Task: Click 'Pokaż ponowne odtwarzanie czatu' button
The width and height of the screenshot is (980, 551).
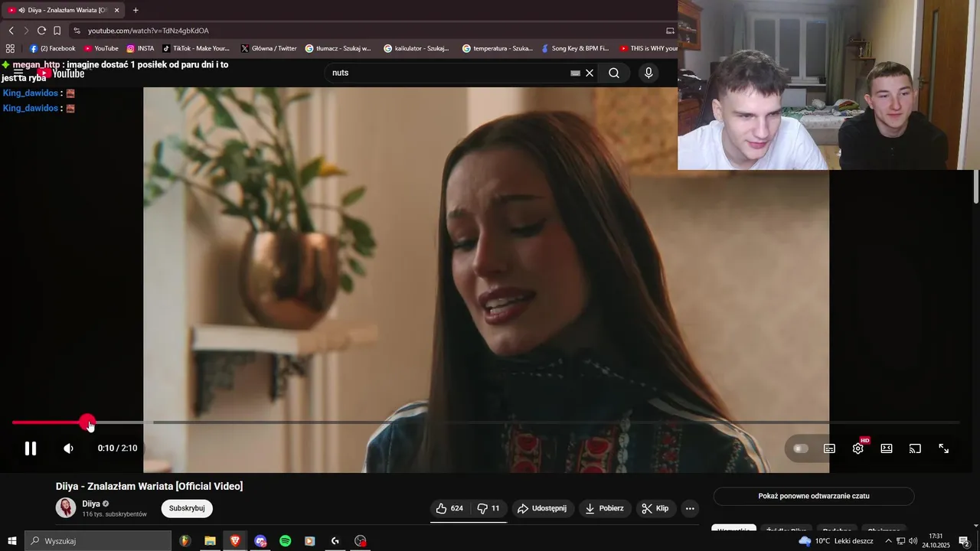Action: 814,496
